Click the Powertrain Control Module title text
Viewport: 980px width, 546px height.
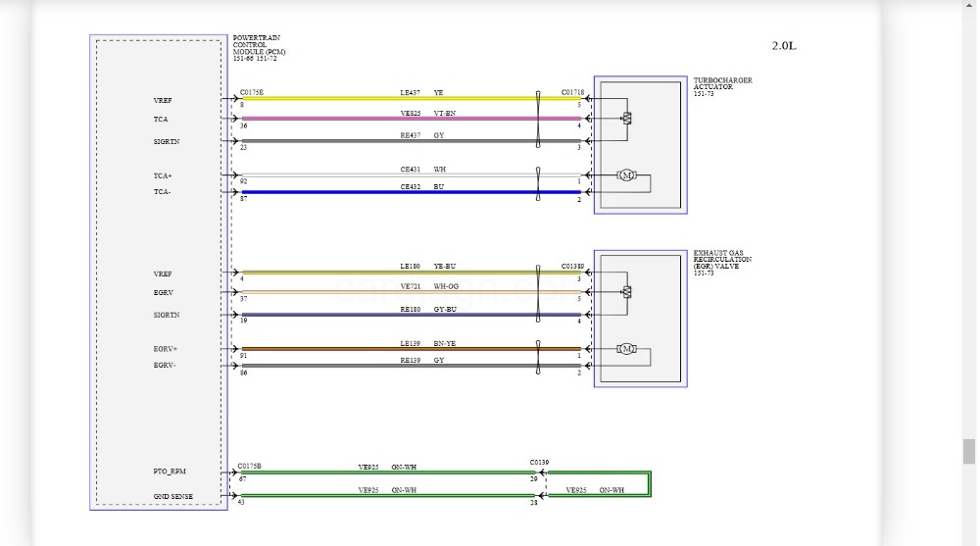[255, 48]
